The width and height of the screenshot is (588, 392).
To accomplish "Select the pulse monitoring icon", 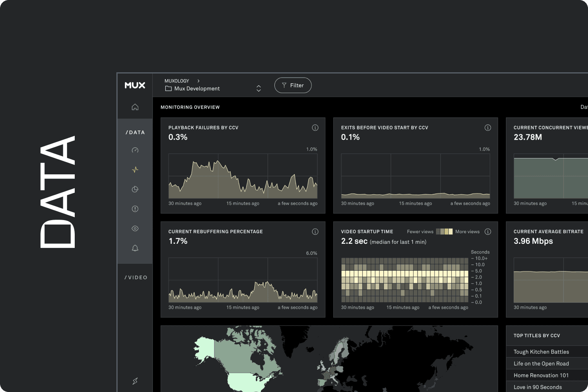I will (135, 170).
